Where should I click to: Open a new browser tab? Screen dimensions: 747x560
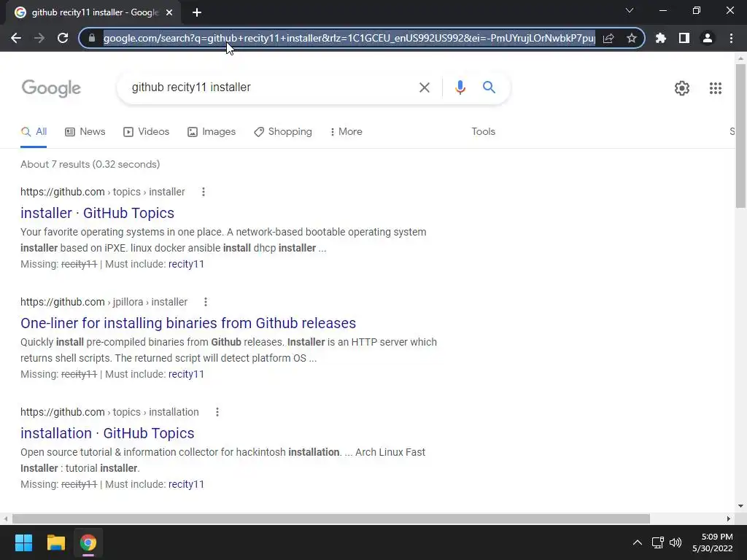point(197,13)
